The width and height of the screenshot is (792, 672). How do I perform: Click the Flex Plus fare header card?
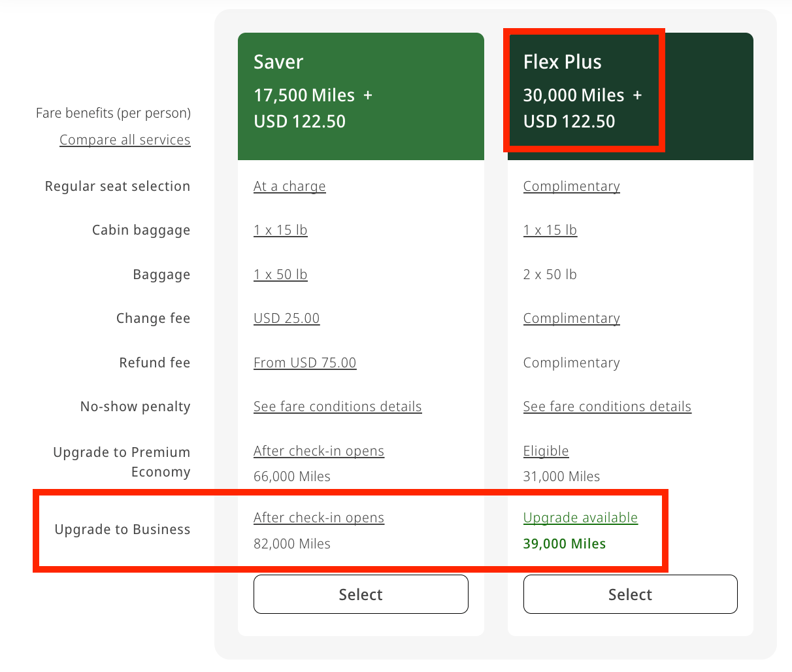[631, 96]
